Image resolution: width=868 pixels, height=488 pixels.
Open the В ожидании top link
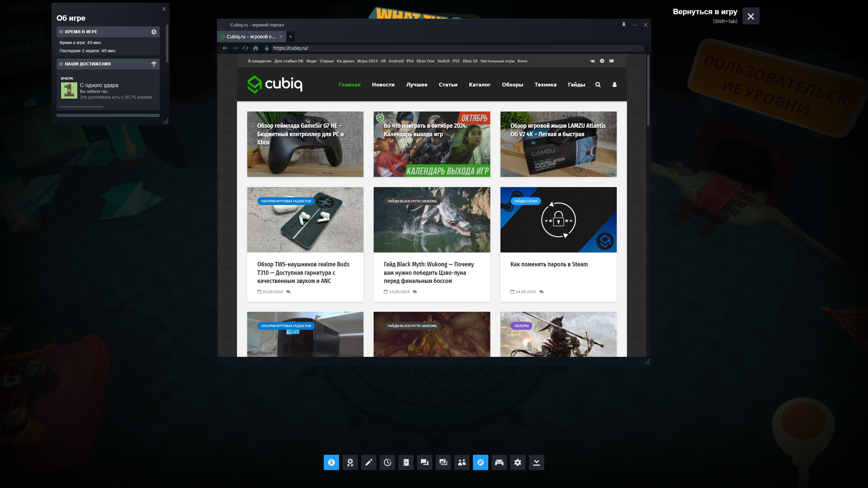pos(260,61)
